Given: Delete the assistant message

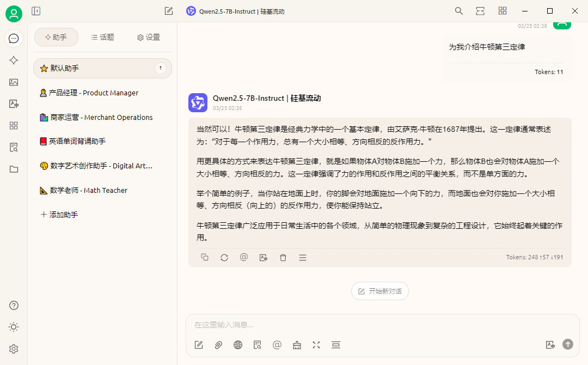Looking at the screenshot, I should pos(283,257).
